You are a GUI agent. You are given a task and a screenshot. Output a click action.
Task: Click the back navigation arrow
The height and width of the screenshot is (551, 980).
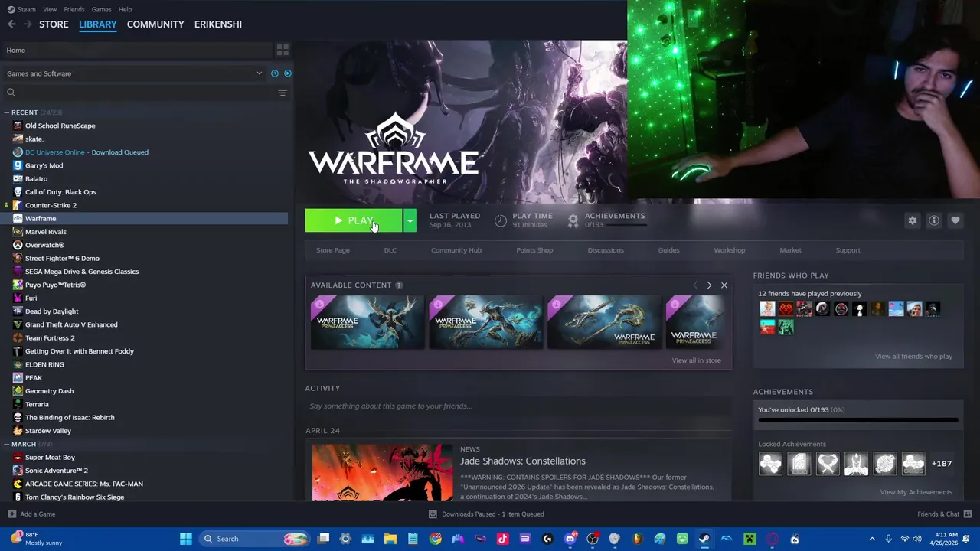click(11, 24)
